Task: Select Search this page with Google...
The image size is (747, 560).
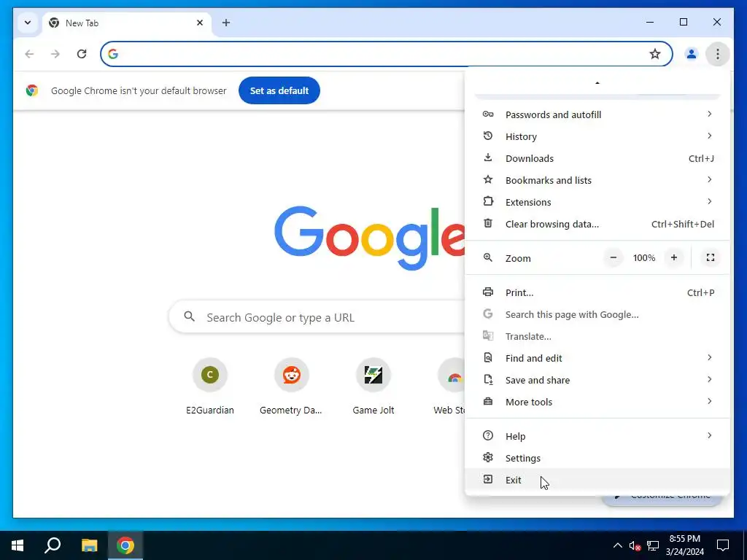Action: (597, 314)
